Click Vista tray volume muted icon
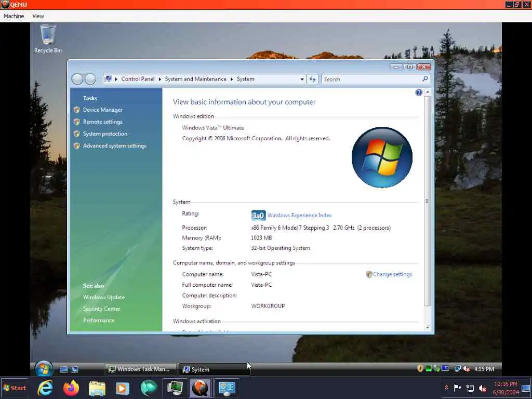This screenshot has width=532, height=399. (467, 369)
